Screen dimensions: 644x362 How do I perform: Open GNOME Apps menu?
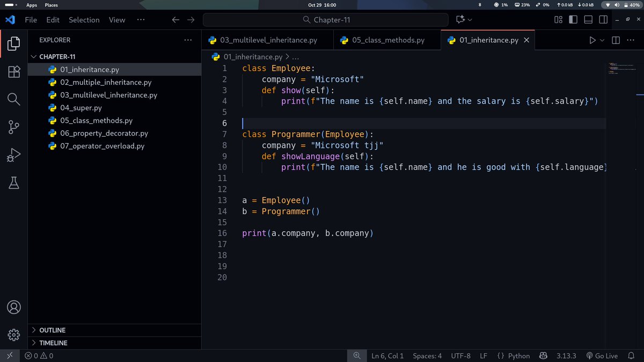[32, 5]
